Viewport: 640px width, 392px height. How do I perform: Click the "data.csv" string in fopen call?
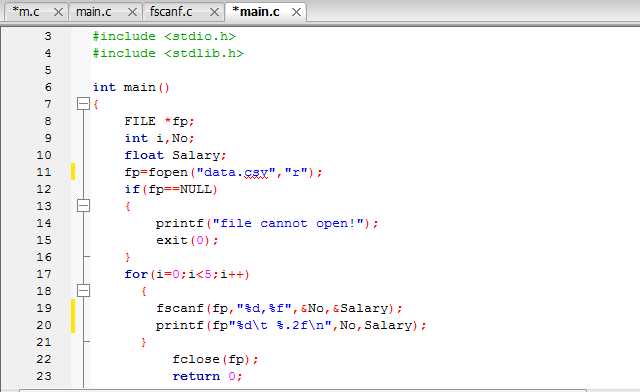tap(236, 172)
